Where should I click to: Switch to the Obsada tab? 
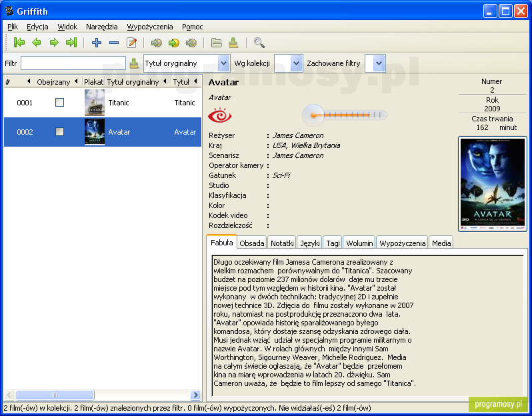pos(252,243)
